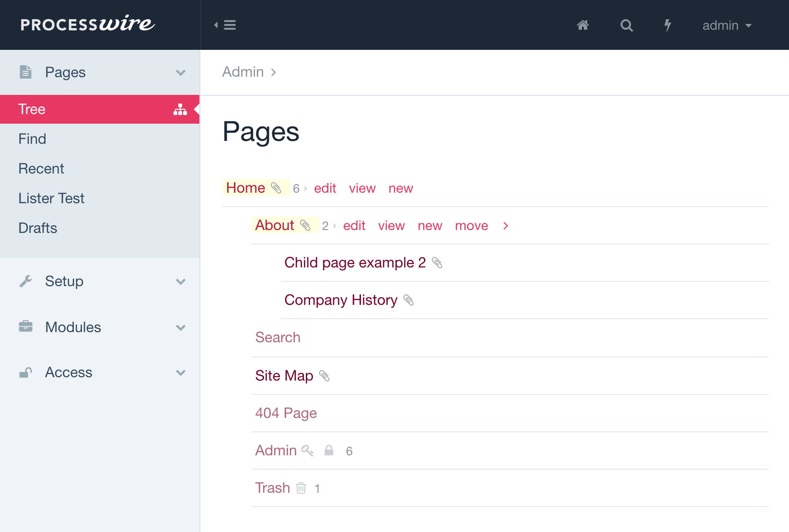Expand the Admin page in tree
The image size is (789, 532).
276,451
